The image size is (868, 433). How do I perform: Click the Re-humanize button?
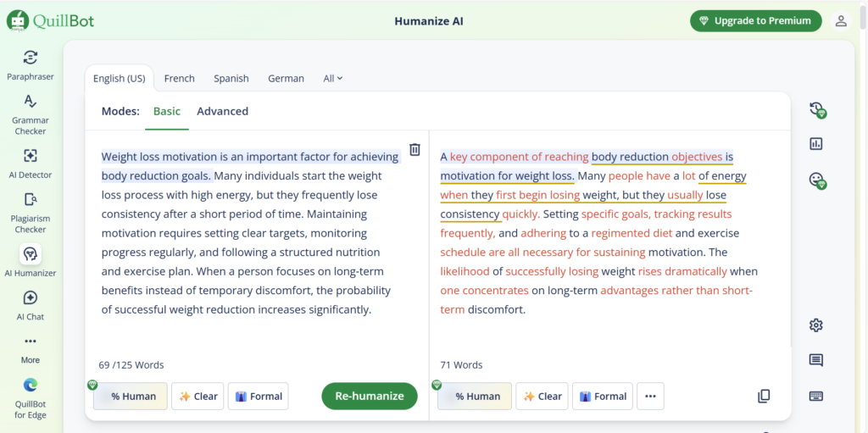coord(369,396)
